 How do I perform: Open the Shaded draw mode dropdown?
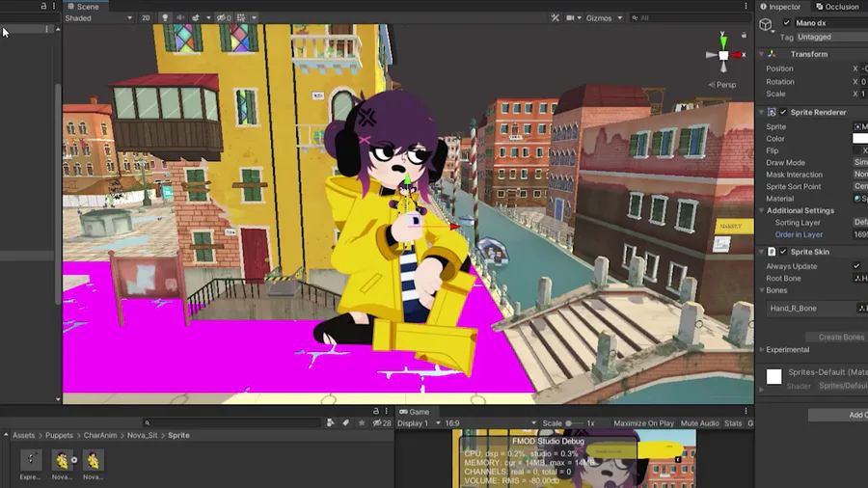click(x=98, y=17)
